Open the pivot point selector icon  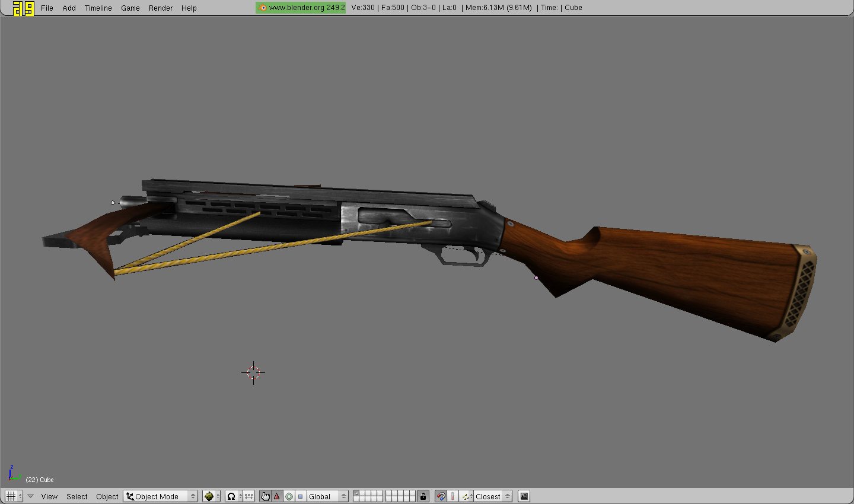pos(231,496)
